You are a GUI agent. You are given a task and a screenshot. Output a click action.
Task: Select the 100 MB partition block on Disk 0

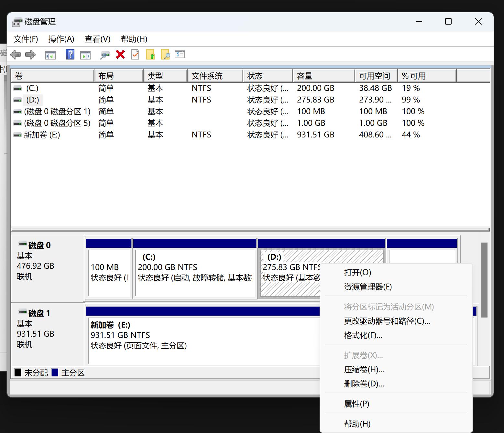coord(109,268)
